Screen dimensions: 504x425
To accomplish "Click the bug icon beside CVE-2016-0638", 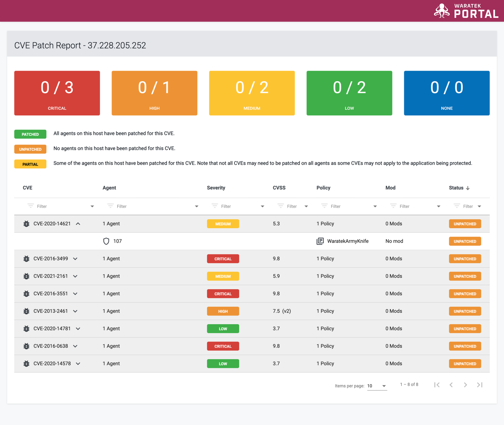I will [x=26, y=346].
